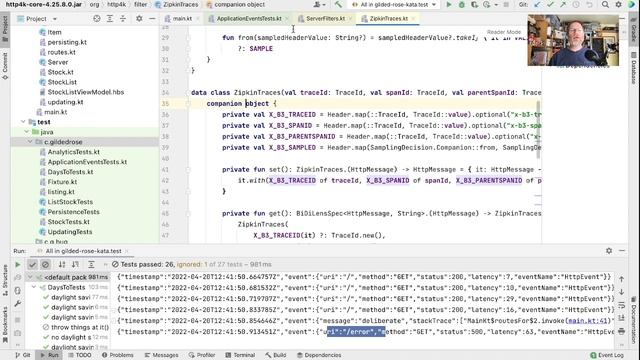Collapse DaysToTests results node
The image size is (640, 360).
pyautogui.click(x=34, y=287)
